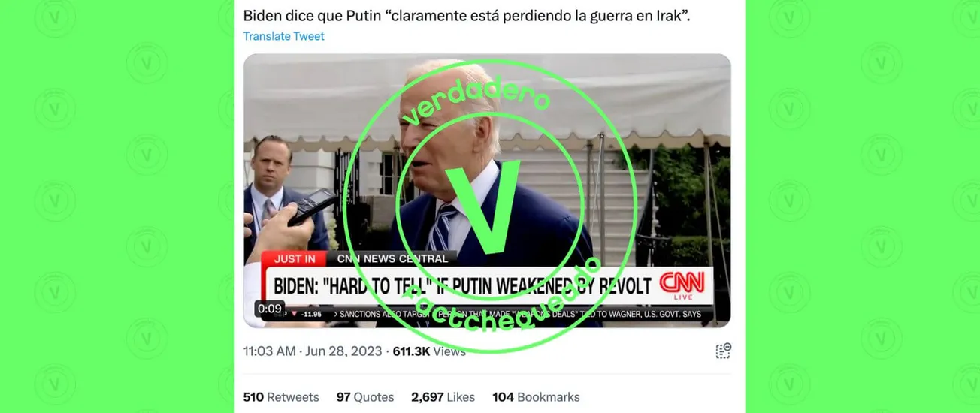This screenshot has width=980, height=413.
Task: Click the LIVE tag under CNN logo
Action: (682, 298)
